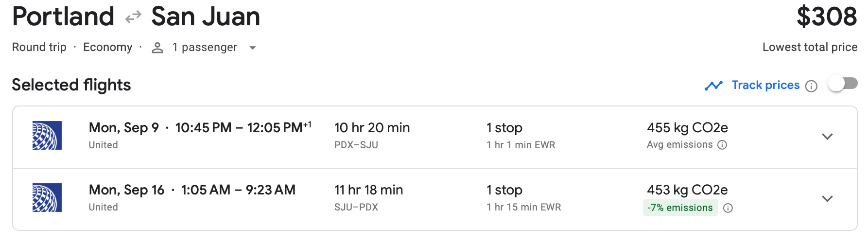Enable the Track prices toggle
Viewport: 868px width, 245px height.
[843, 84]
